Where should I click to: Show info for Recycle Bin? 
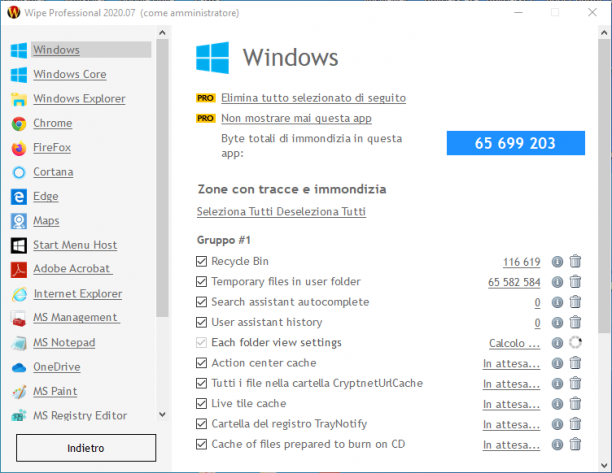click(557, 261)
